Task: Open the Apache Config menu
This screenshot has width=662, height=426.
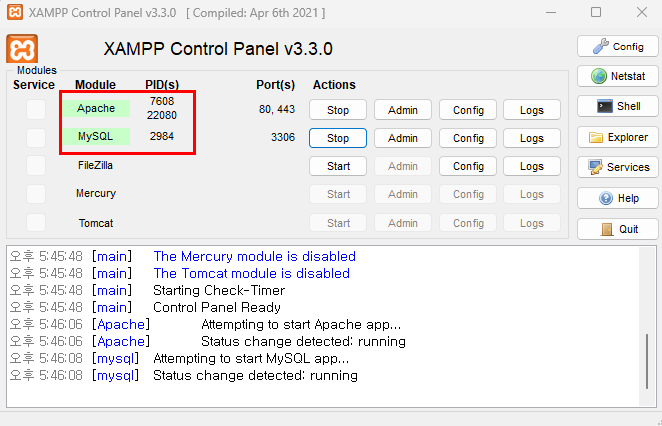Action: coord(468,109)
